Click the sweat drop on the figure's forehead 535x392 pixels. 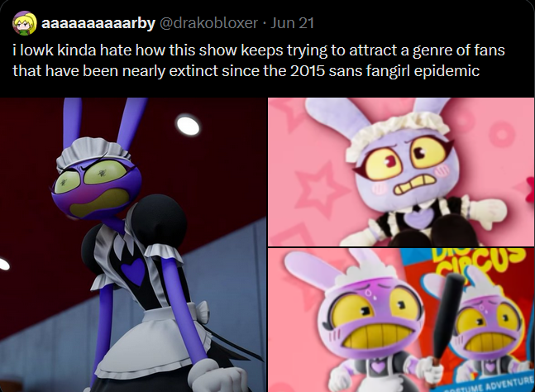coord(370,294)
